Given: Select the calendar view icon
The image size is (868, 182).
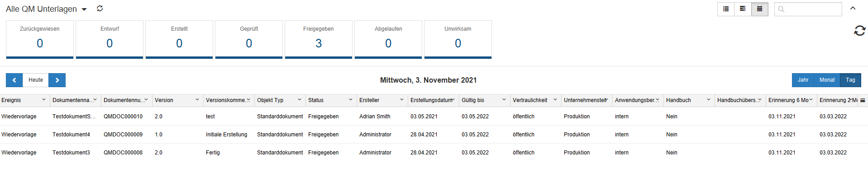Looking at the screenshot, I should point(759,9).
